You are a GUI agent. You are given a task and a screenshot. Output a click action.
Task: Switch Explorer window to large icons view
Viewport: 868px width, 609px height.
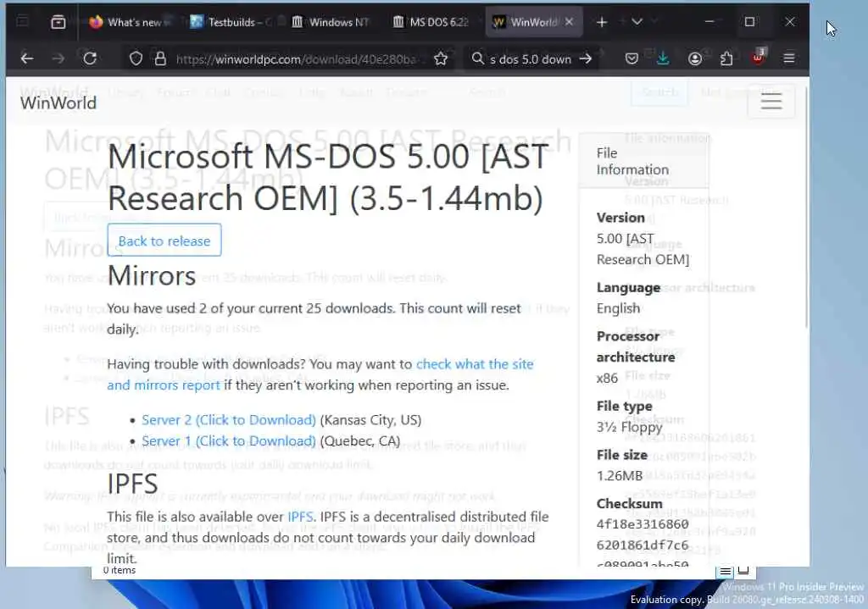coord(743,571)
